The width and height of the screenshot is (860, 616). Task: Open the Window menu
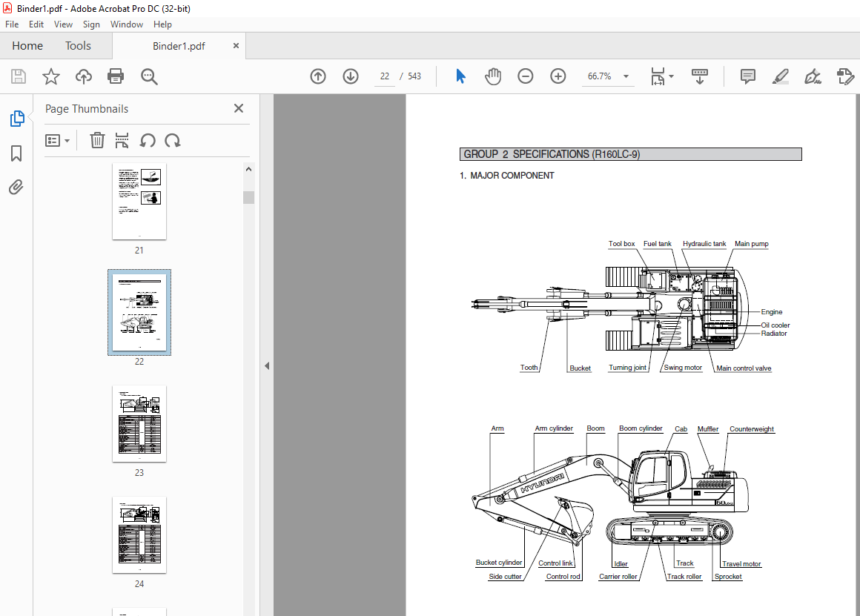[127, 24]
